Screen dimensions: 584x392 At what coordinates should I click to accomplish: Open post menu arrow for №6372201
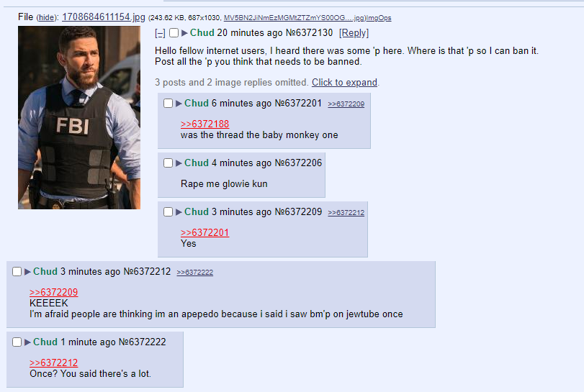(179, 104)
